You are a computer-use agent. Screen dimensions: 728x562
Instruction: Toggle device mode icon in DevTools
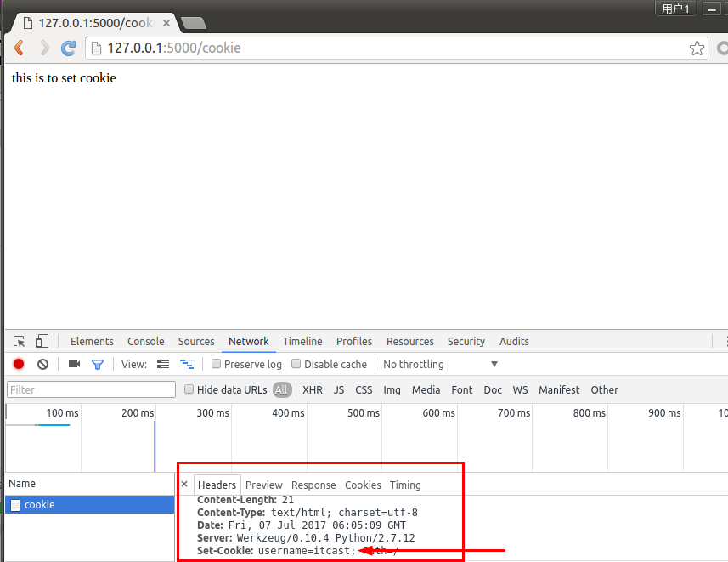coord(42,342)
